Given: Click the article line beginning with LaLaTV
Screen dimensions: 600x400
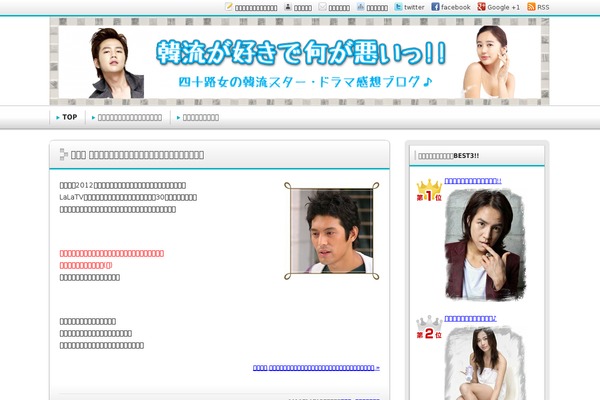Looking at the screenshot, I should point(128,198).
